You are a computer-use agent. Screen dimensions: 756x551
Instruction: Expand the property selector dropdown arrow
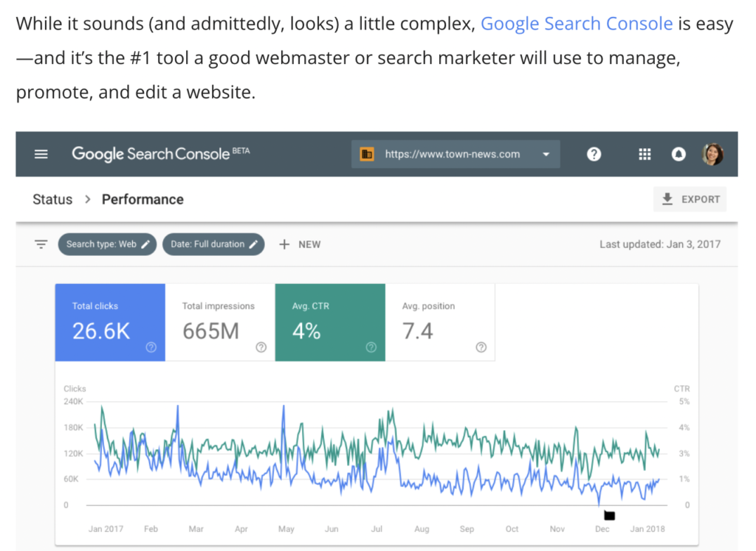coord(546,154)
